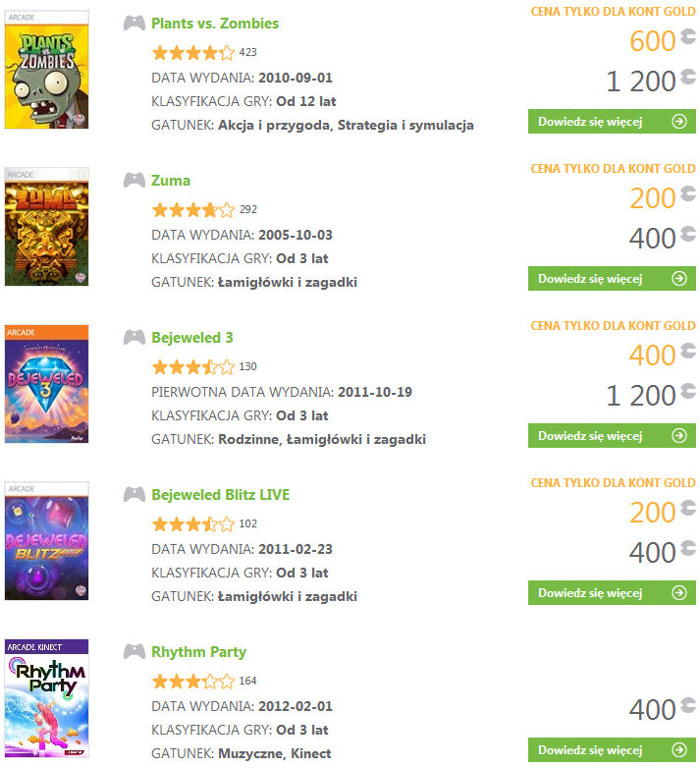700x768 pixels.
Task: Select the Zuma cover thumbnail
Action: [x=46, y=227]
